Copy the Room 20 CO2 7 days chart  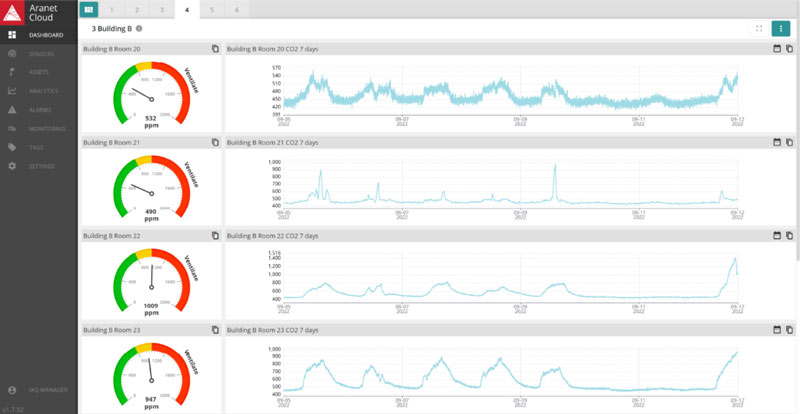pos(789,49)
